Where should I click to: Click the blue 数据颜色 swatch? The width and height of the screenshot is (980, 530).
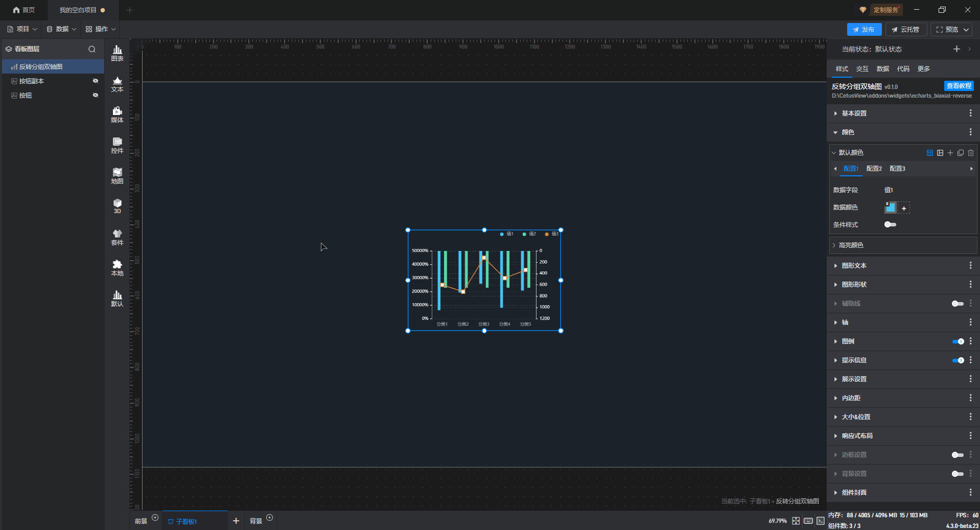click(x=891, y=208)
